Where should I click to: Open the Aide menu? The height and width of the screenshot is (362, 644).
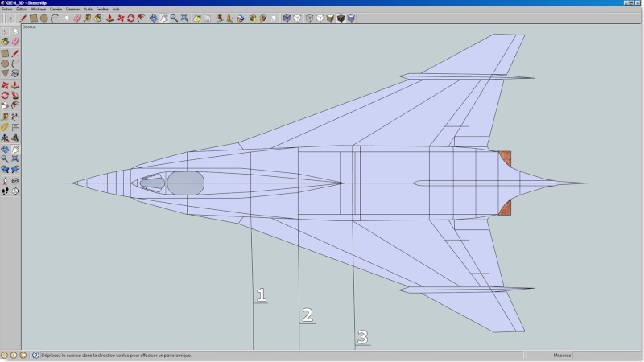tap(116, 9)
